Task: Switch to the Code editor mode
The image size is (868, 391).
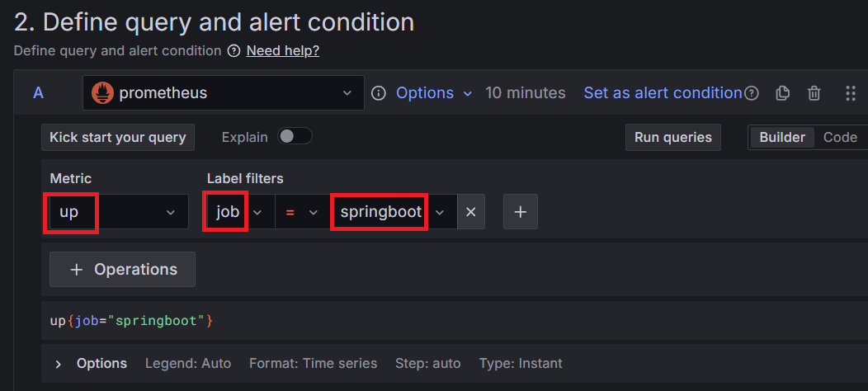Action: click(x=840, y=138)
